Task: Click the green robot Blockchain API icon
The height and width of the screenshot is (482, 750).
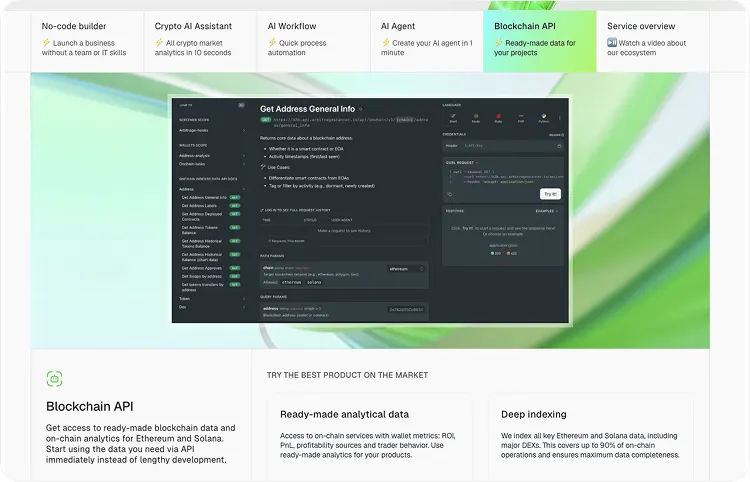Action: click(55, 379)
